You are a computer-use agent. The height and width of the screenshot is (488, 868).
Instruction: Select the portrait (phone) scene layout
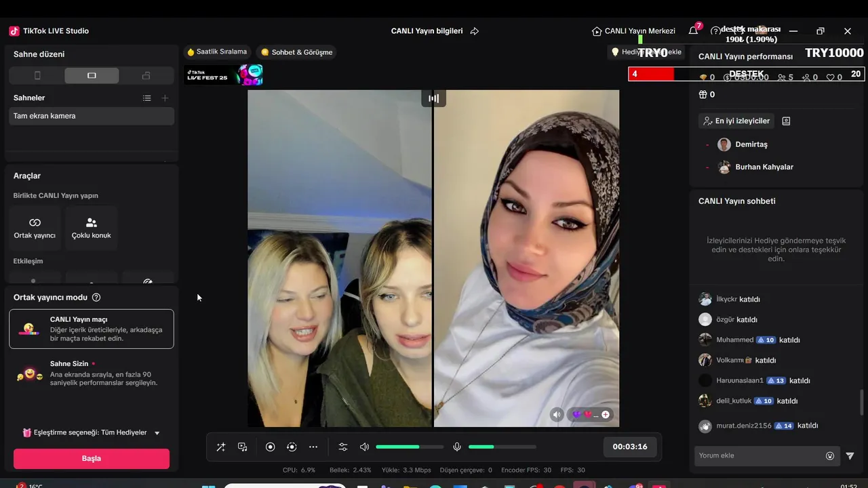pos(37,75)
